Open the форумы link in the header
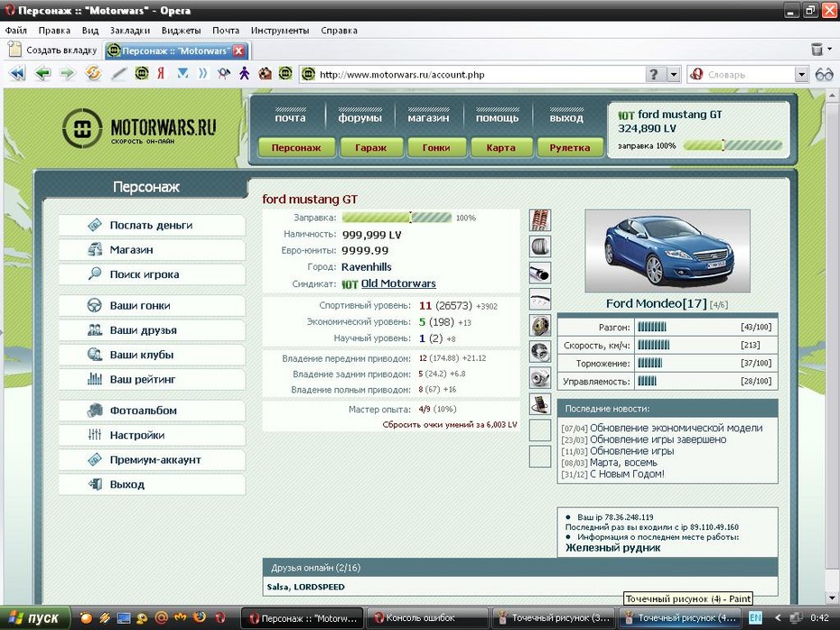This screenshot has height=630, width=840. click(x=360, y=117)
